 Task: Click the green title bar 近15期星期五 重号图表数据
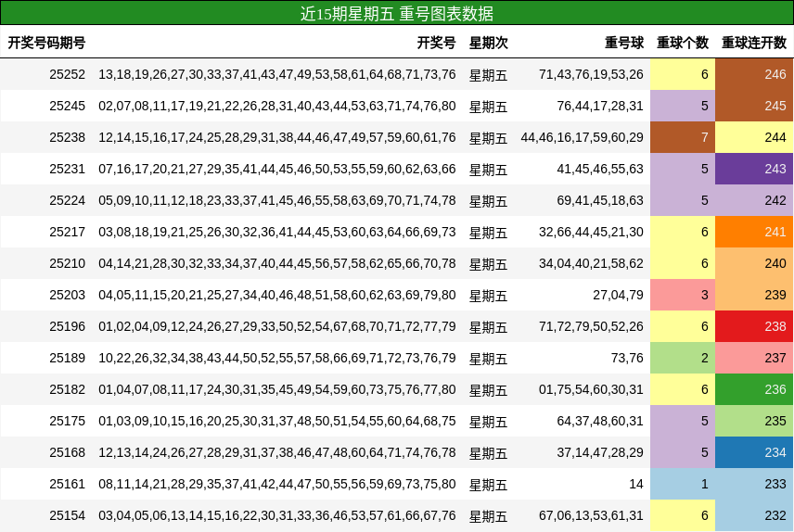coord(397,13)
